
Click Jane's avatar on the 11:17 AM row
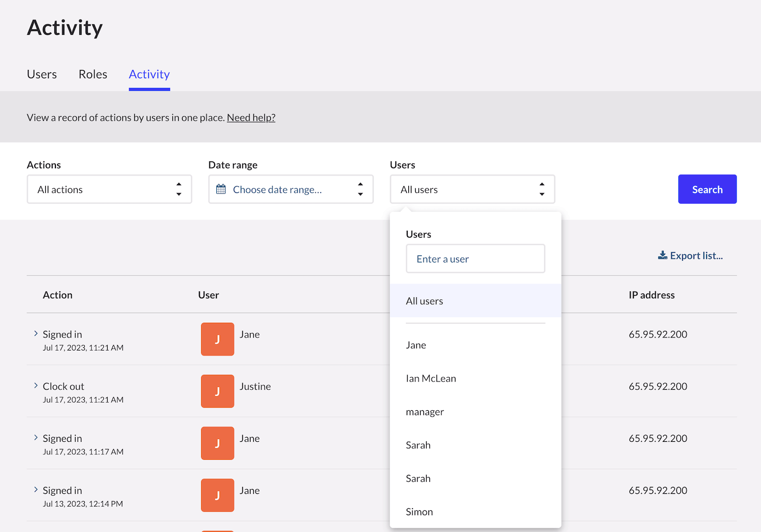pyautogui.click(x=217, y=443)
